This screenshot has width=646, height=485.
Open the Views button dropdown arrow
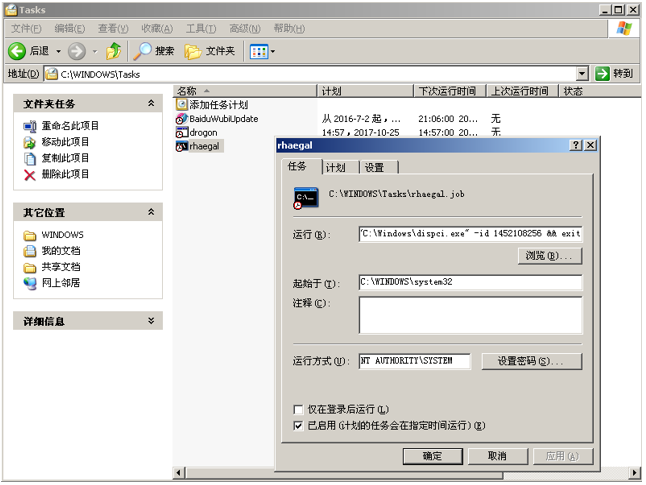(273, 52)
